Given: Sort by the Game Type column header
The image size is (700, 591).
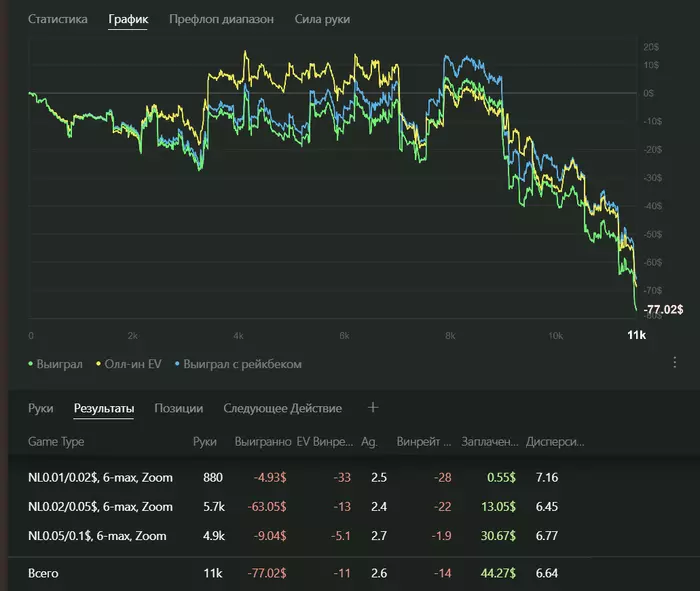Looking at the screenshot, I should [56, 441].
